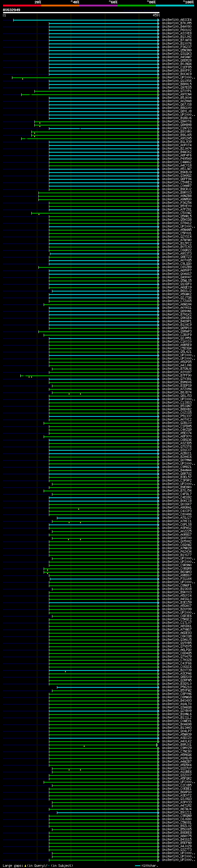Screen dimensions: 197x868
Task: Select UniRef100_C1EF85 in the hit list
Action: coord(177,67)
